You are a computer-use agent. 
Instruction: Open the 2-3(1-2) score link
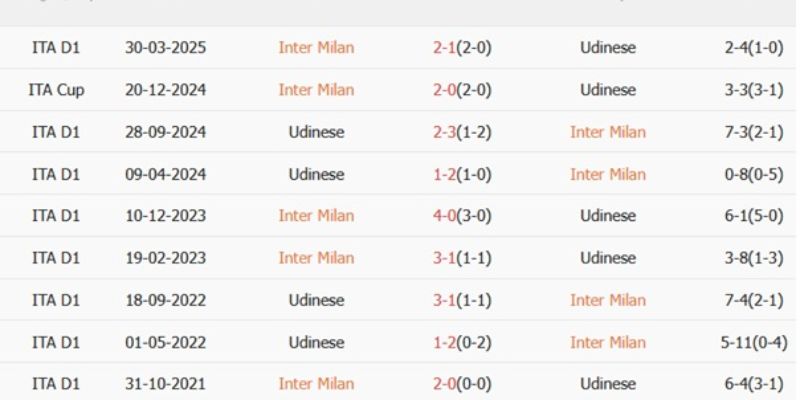pos(462,132)
